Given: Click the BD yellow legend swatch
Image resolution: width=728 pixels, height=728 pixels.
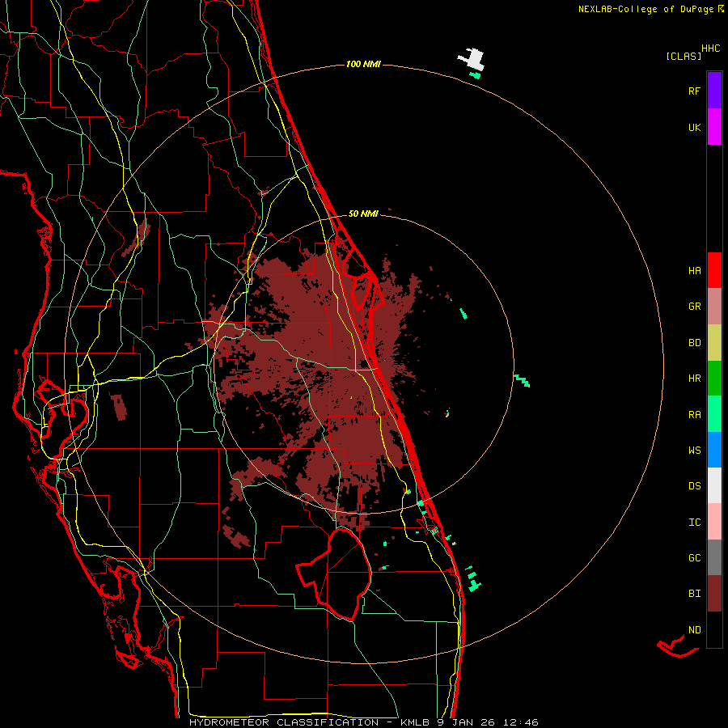Looking at the screenshot, I should 714,342.
